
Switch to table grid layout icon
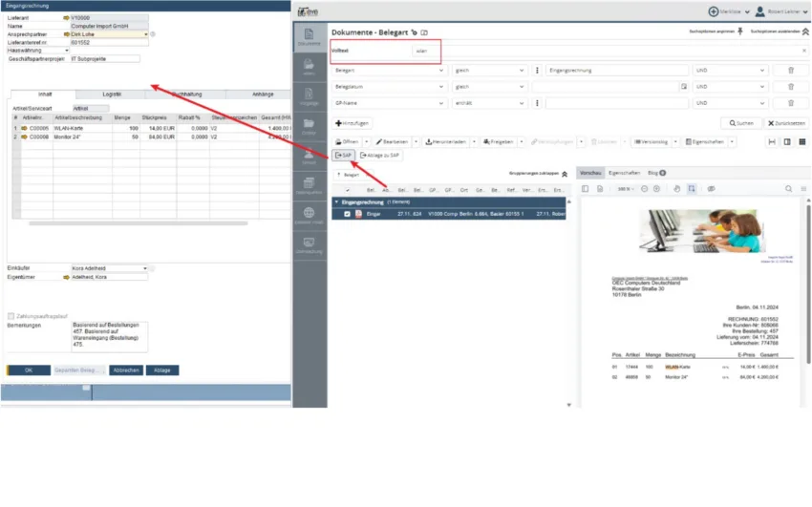[x=802, y=141]
